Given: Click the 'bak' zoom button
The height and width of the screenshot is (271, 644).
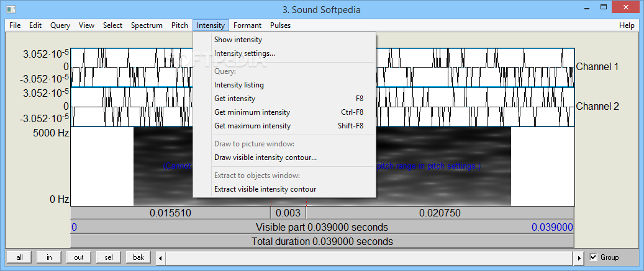Looking at the screenshot, I should [138, 257].
